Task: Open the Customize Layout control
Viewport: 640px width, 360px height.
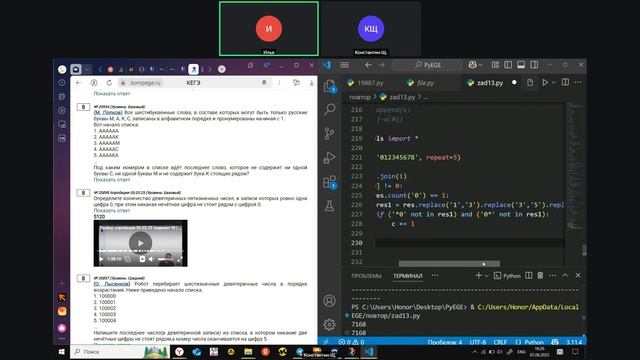Action: pyautogui.click(x=495, y=65)
